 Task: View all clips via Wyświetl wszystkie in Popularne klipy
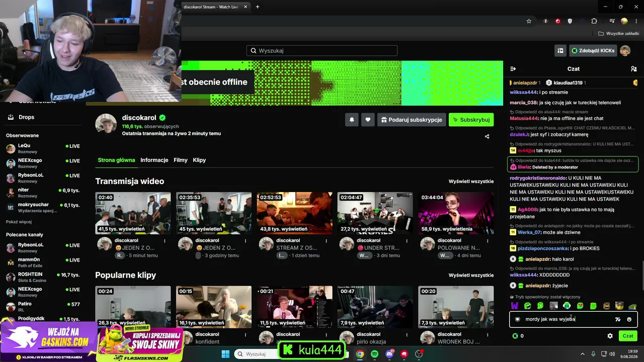[x=471, y=276]
